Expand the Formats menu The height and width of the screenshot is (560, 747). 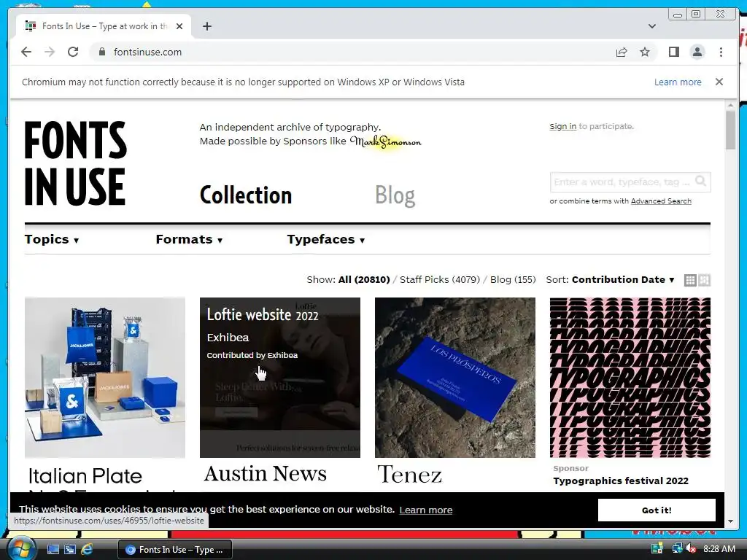(x=189, y=239)
